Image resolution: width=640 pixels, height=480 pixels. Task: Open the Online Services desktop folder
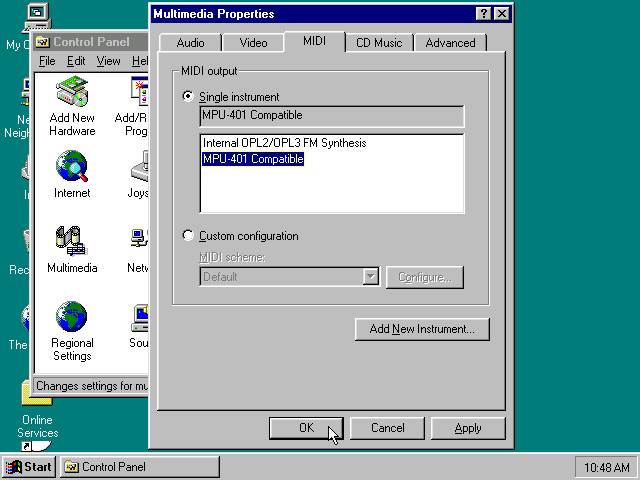[37, 409]
